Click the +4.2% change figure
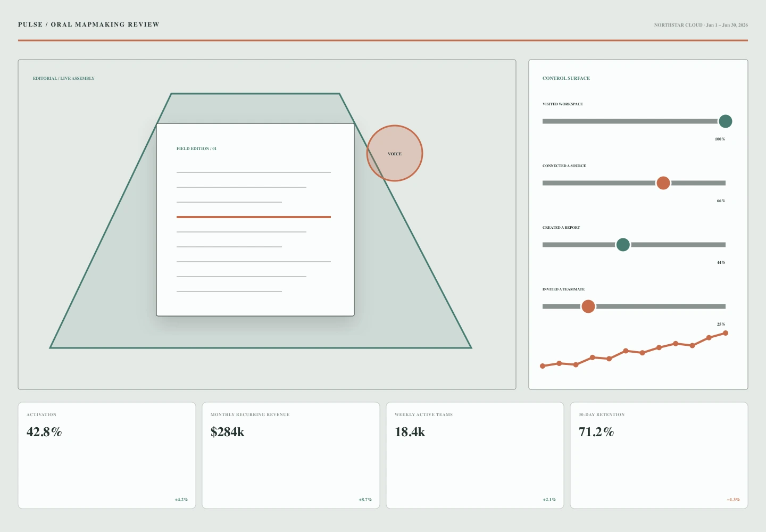The height and width of the screenshot is (532, 766). point(181,500)
